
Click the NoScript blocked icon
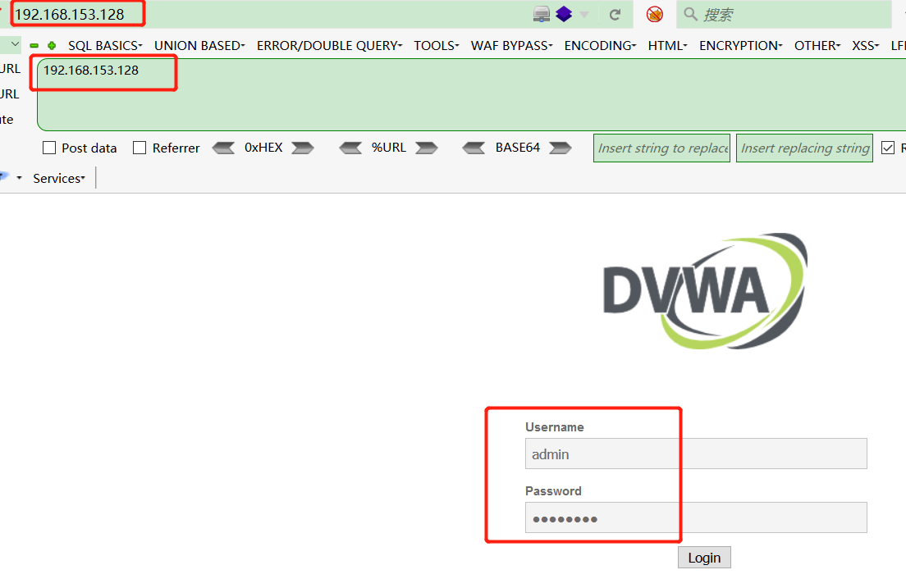[x=655, y=15]
